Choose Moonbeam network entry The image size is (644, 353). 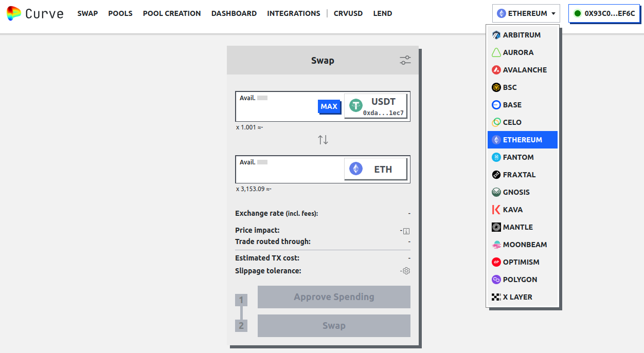(523, 245)
